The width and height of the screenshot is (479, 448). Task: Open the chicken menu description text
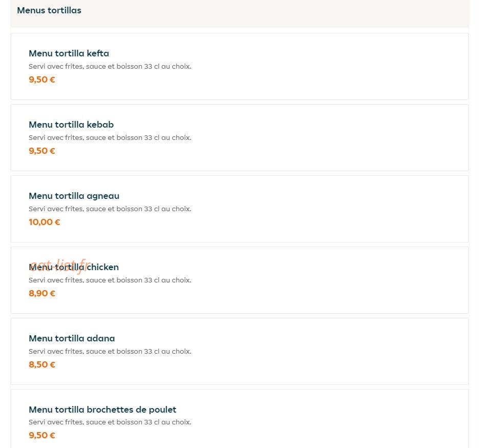(110, 280)
